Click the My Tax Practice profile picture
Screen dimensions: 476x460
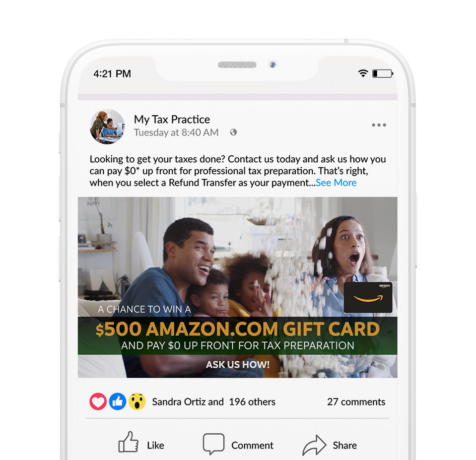[x=108, y=127]
